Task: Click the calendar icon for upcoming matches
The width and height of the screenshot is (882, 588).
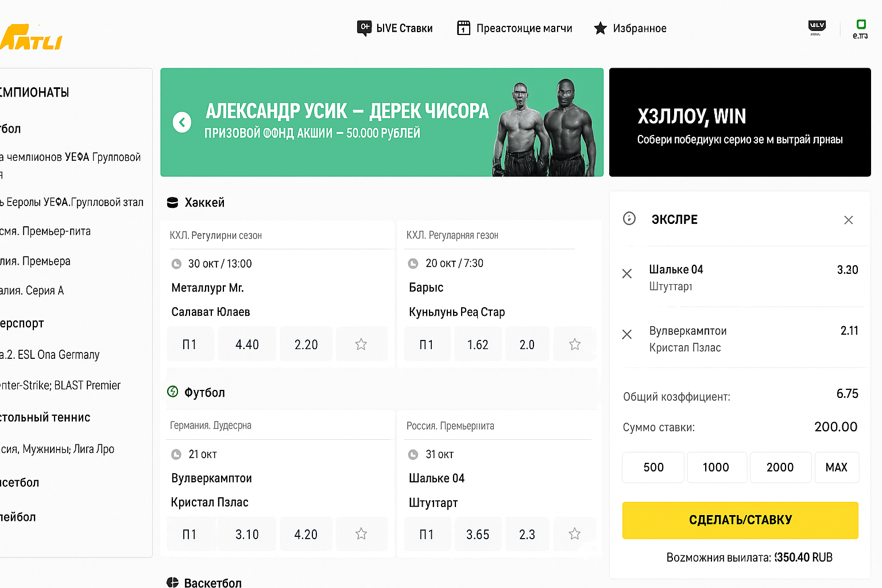Action: (463, 28)
